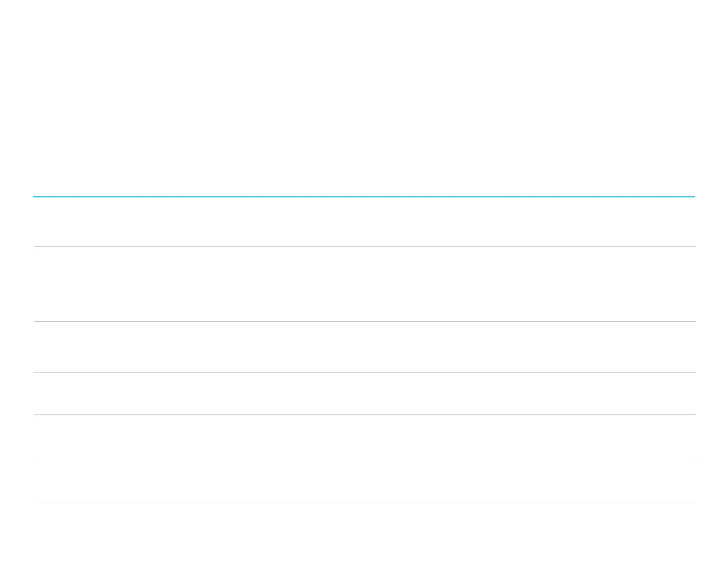This screenshot has height=563, width=728.
Task: Click the fifth gray divider line
Action: tap(364, 462)
